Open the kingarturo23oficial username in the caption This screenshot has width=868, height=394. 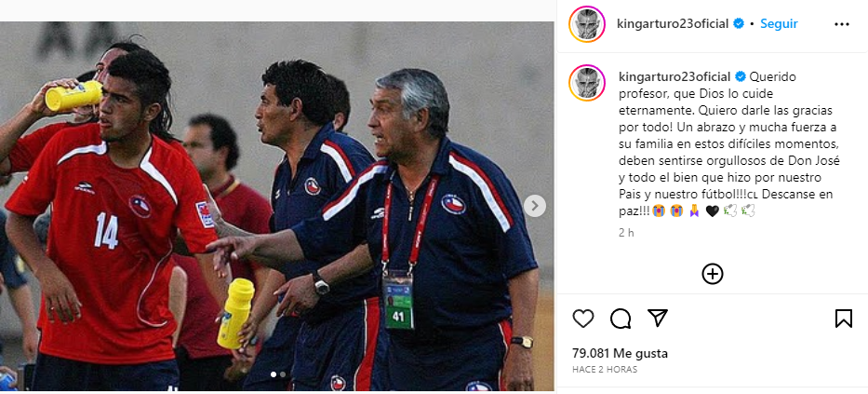pyautogui.click(x=674, y=76)
